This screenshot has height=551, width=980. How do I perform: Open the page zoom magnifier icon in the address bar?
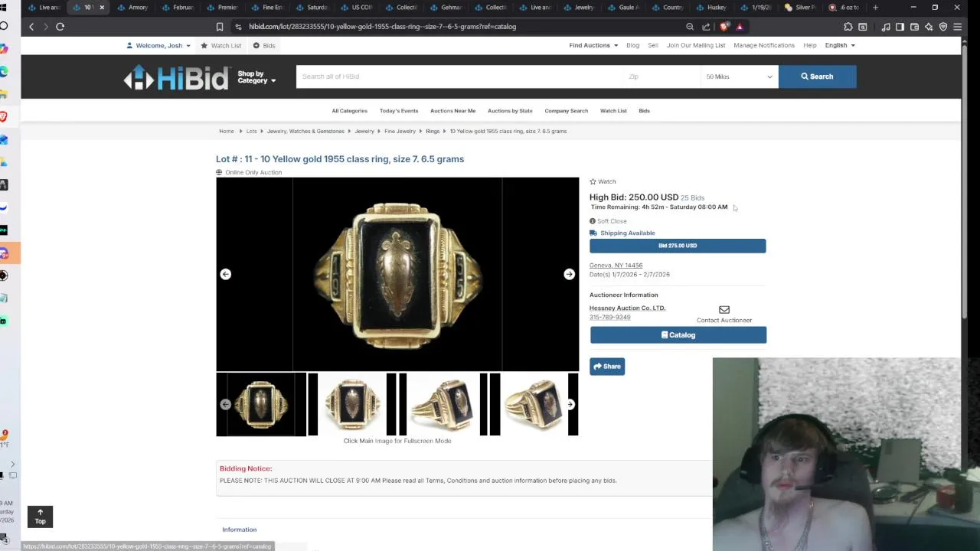click(x=690, y=27)
